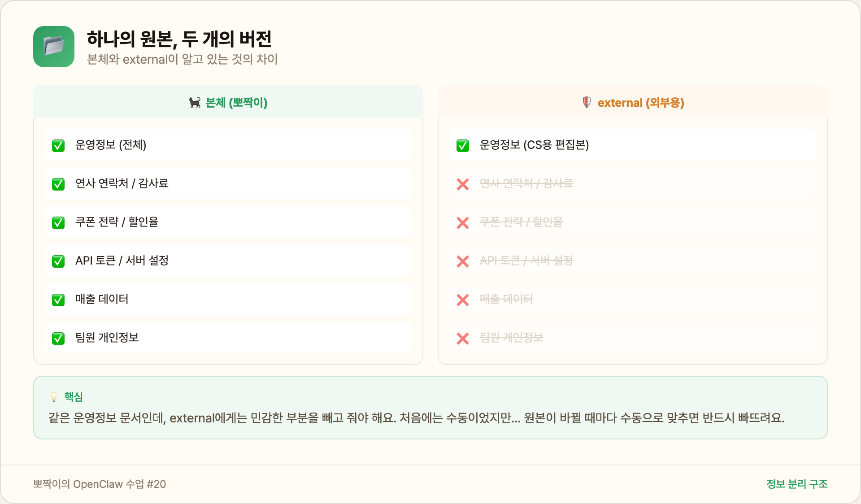Select the 매출 데이터 list row
This screenshot has height=504, width=861.
(x=228, y=300)
